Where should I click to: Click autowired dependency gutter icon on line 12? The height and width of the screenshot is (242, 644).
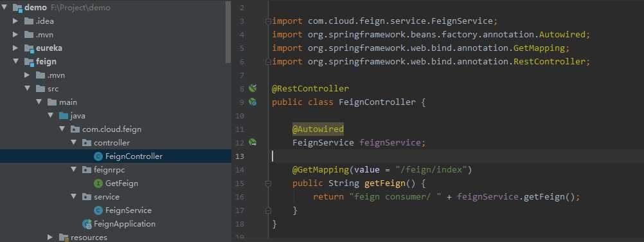253,142
